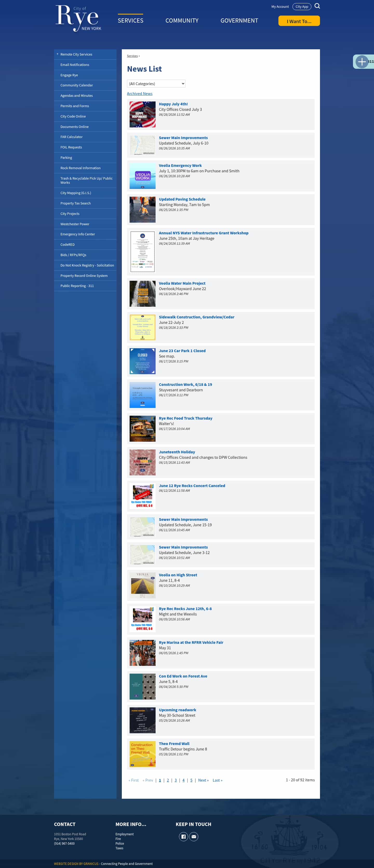This screenshot has height=868, width=374.
Task: Open City Mapping (G.I.S.) item
Action: [85, 193]
